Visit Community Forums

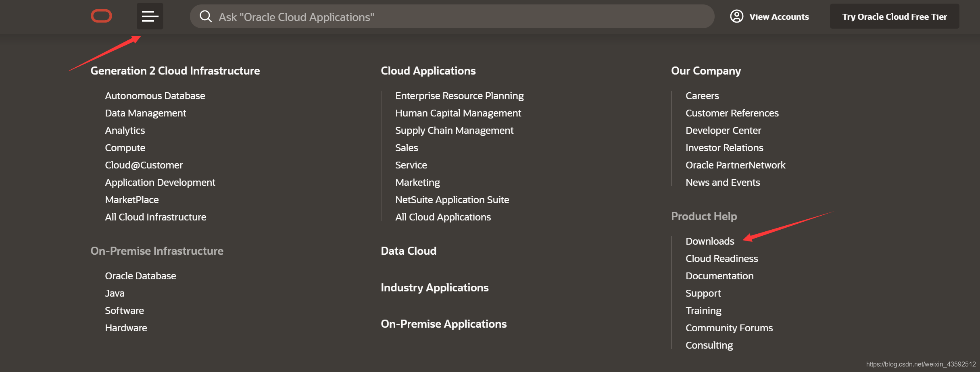729,328
